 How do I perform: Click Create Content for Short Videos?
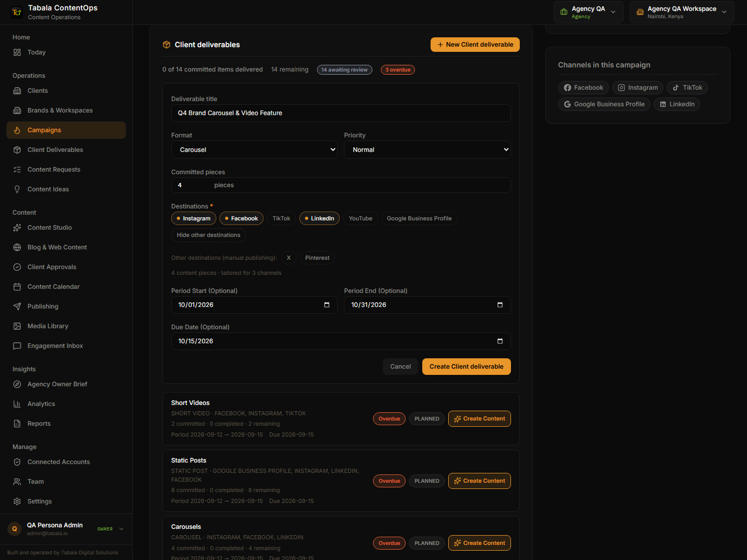[x=479, y=418]
